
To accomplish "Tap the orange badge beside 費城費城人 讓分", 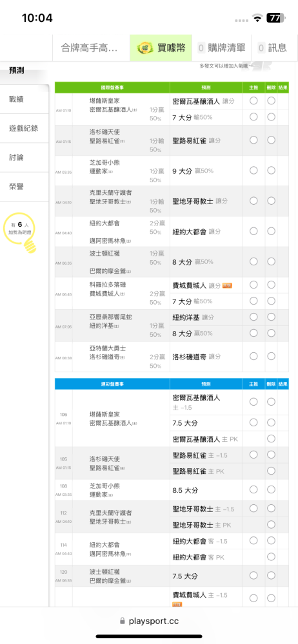I will click(228, 285).
